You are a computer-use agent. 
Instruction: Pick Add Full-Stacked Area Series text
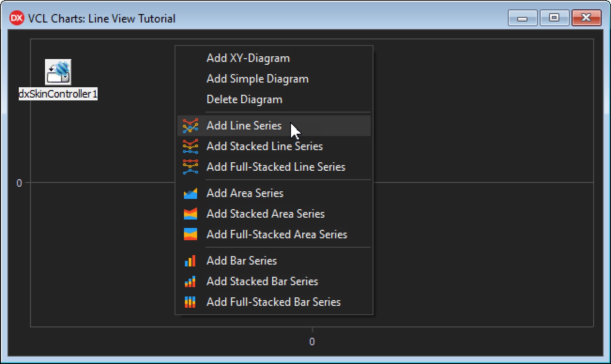pyautogui.click(x=276, y=235)
